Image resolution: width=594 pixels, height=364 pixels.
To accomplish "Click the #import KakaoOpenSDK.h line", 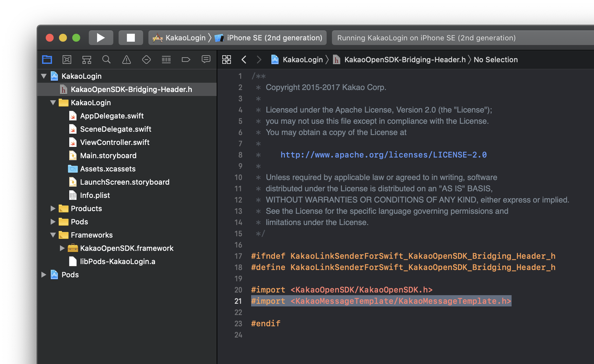I will click(342, 290).
